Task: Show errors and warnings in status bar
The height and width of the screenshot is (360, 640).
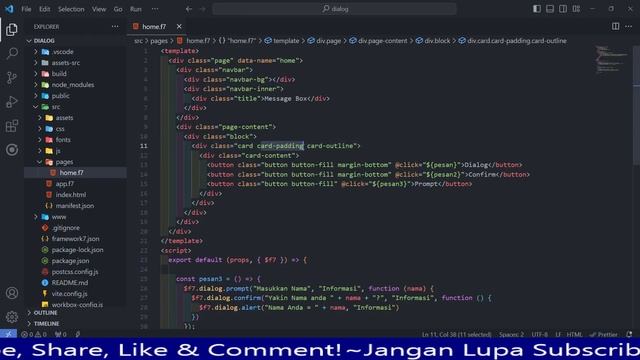Action: tap(34, 334)
